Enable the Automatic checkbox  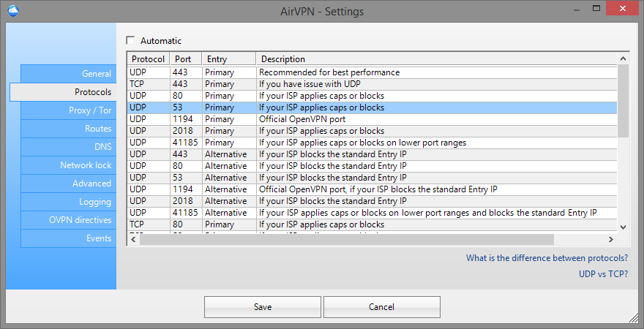pos(130,41)
